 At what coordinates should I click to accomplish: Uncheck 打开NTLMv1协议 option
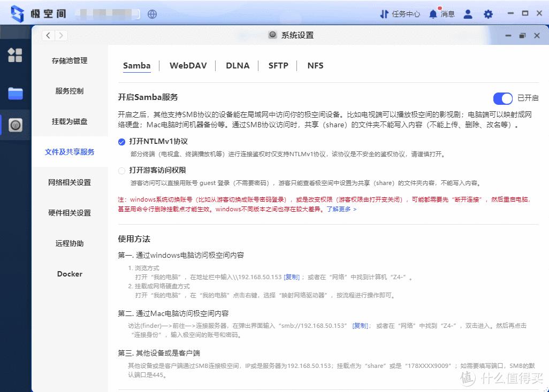pos(121,142)
